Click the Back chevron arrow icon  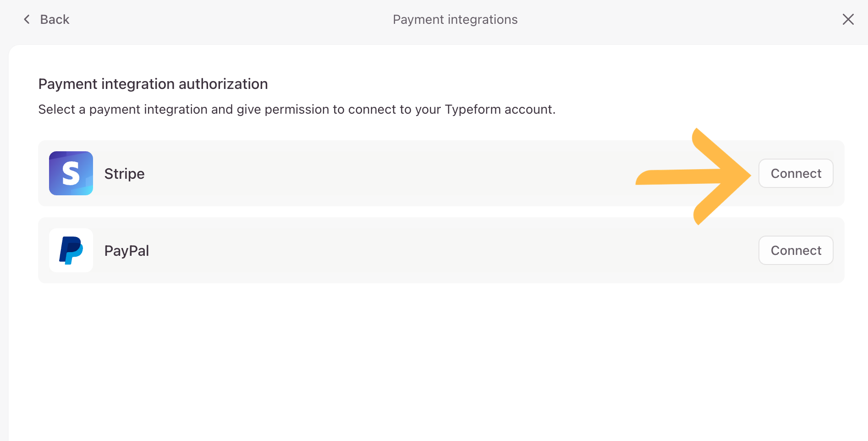point(27,19)
